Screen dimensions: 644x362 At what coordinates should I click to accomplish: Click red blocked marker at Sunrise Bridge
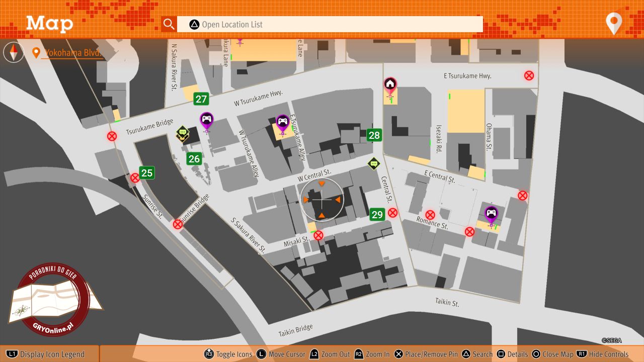pos(178,224)
